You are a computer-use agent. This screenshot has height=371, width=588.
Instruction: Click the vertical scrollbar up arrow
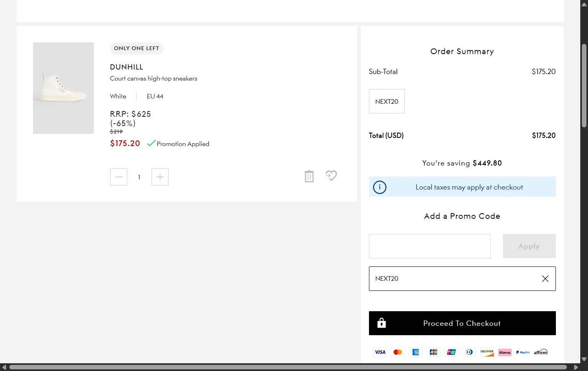point(584,4)
